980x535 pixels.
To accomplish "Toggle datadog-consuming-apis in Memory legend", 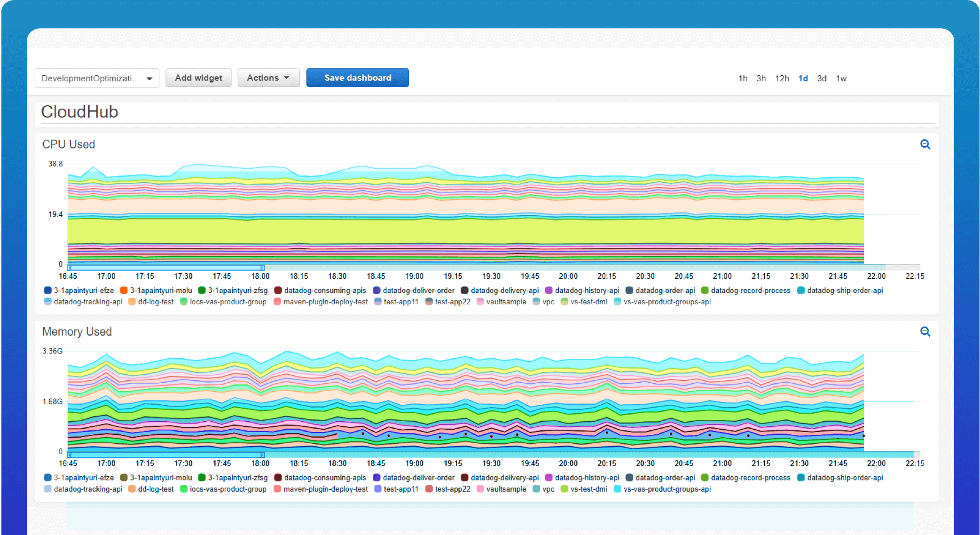I will (x=320, y=478).
